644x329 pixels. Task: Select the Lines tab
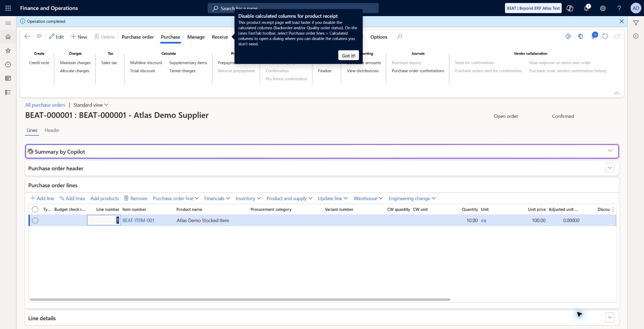[32, 130]
